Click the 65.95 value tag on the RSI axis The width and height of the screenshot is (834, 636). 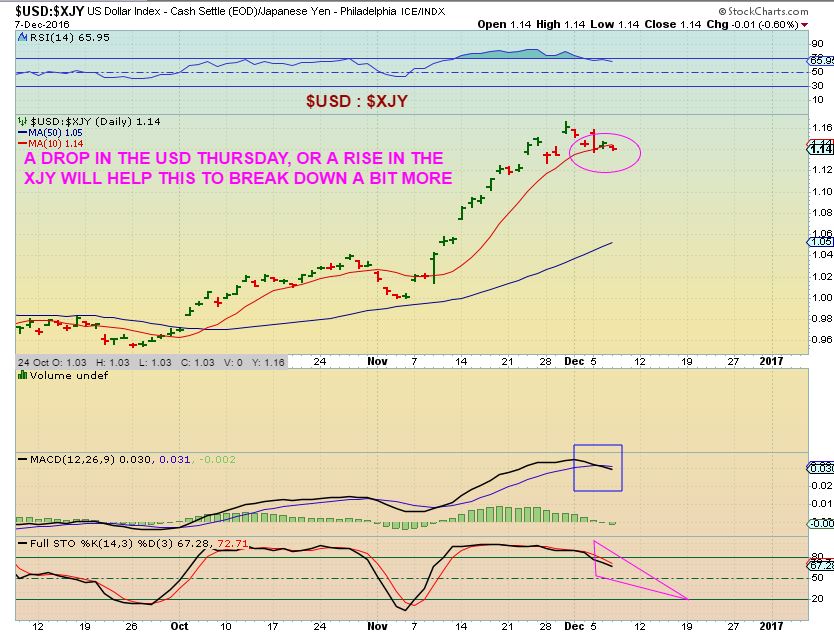pos(821,60)
